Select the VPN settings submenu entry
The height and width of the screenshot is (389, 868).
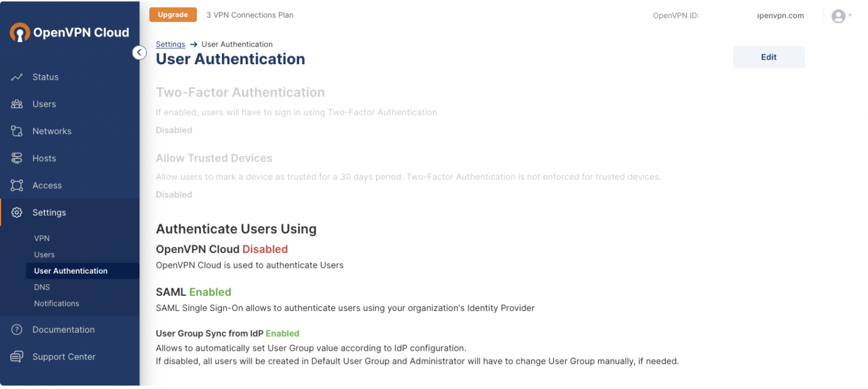point(42,238)
